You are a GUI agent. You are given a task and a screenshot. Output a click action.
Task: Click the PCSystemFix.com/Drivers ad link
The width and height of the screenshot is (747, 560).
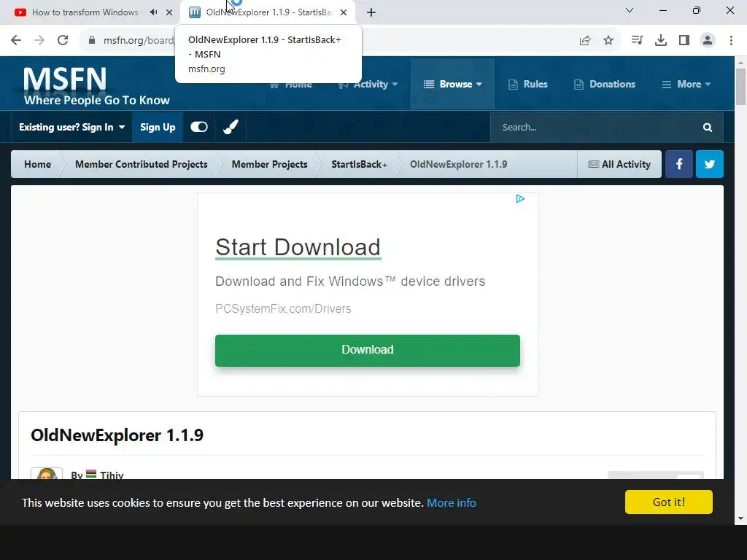point(283,308)
